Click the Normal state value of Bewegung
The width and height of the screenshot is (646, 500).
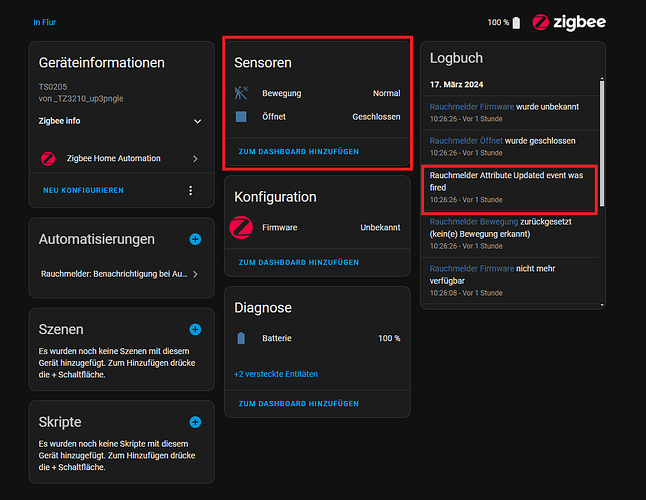click(386, 93)
